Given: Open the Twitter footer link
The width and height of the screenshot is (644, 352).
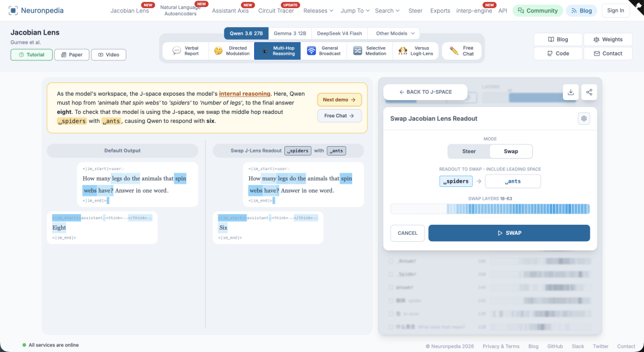Looking at the screenshot, I should [601, 346].
